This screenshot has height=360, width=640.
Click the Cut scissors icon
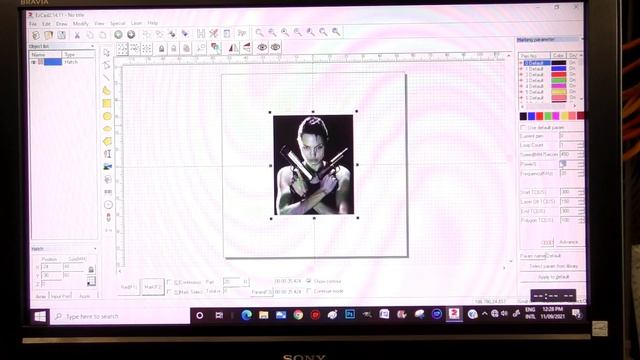(x=77, y=35)
